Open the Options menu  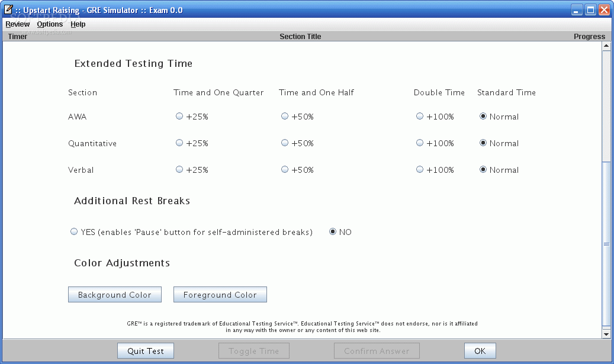coord(50,24)
